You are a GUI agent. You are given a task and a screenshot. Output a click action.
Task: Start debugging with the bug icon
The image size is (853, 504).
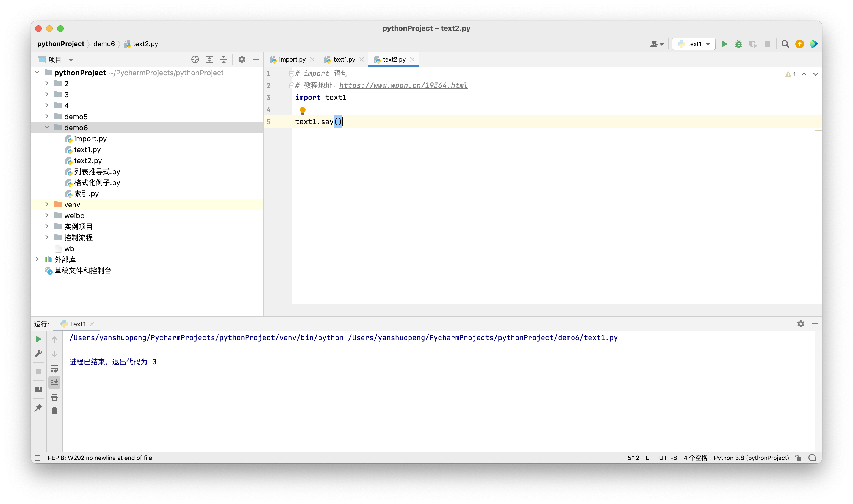click(x=739, y=44)
